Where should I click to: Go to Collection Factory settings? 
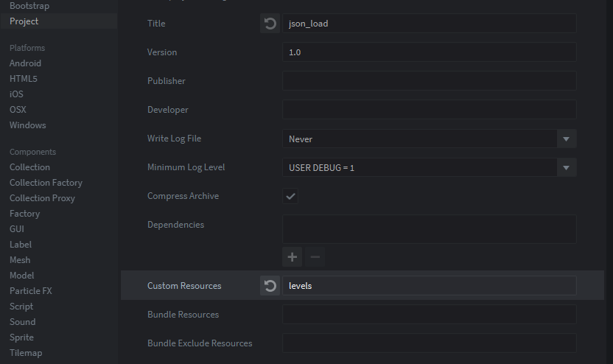[x=46, y=183]
